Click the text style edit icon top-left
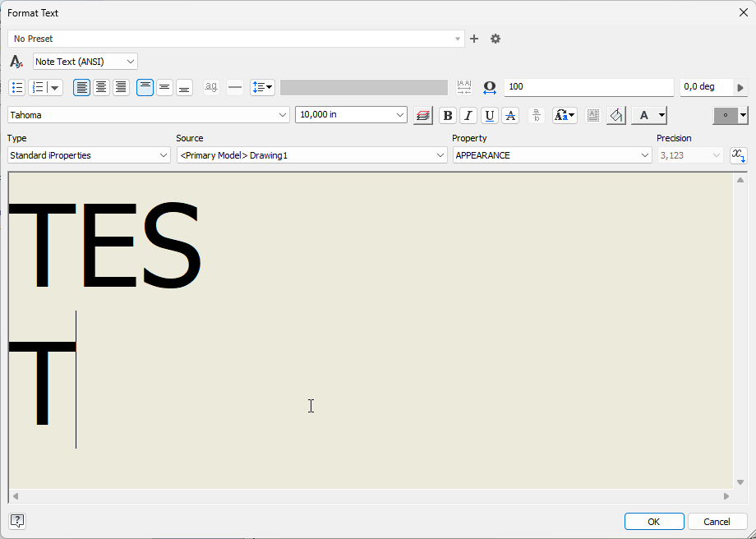Image resolution: width=756 pixels, height=539 pixels. 16,61
